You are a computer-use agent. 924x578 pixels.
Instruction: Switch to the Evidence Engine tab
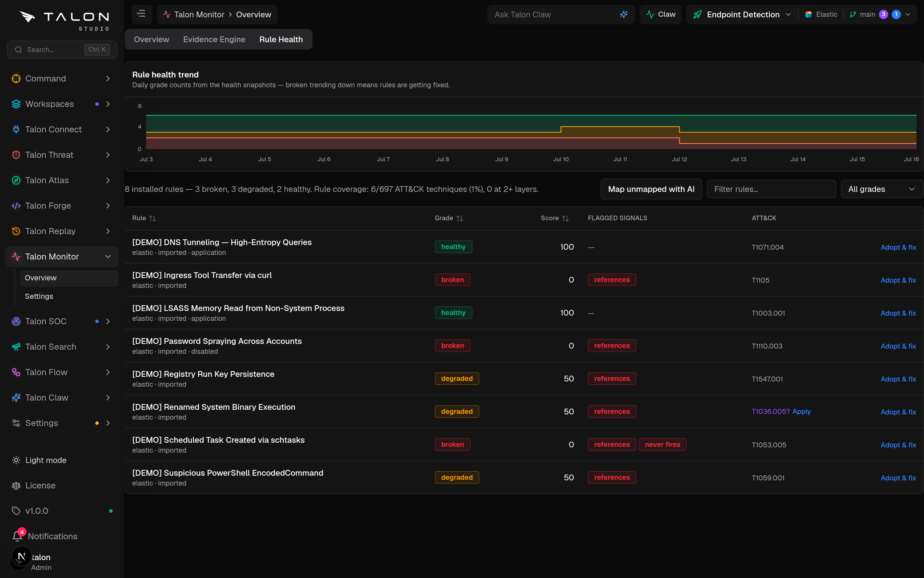coord(214,39)
